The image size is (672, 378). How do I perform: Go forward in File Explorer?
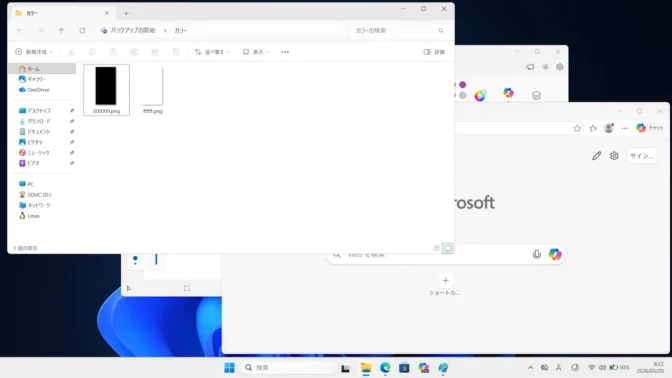click(40, 30)
